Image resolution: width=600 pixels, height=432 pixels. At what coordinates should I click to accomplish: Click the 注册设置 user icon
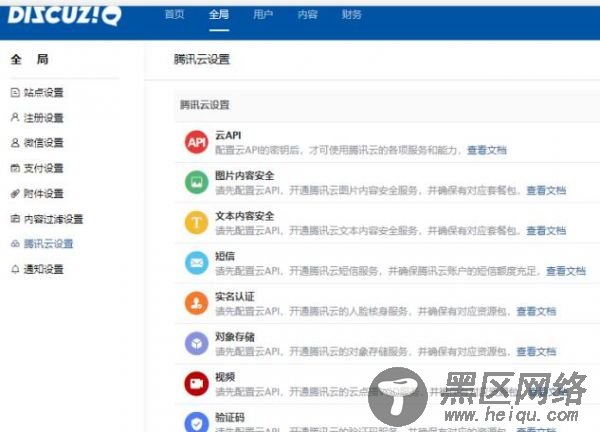pyautogui.click(x=15, y=117)
